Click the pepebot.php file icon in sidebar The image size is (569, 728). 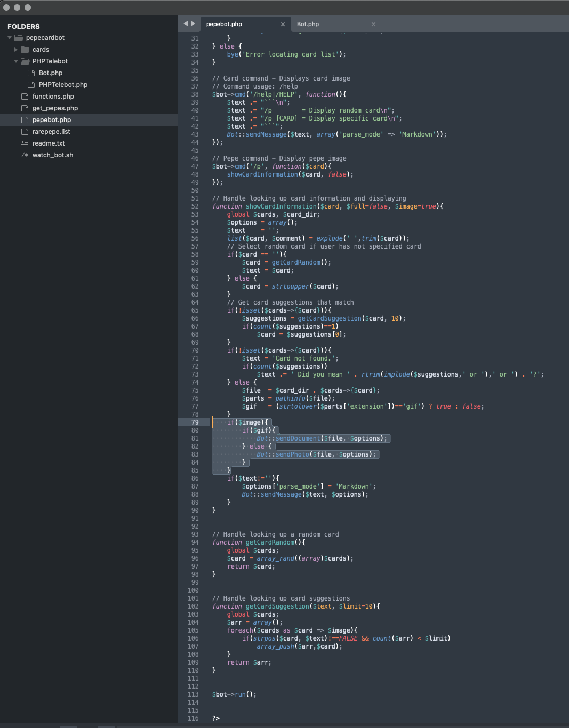(25, 120)
